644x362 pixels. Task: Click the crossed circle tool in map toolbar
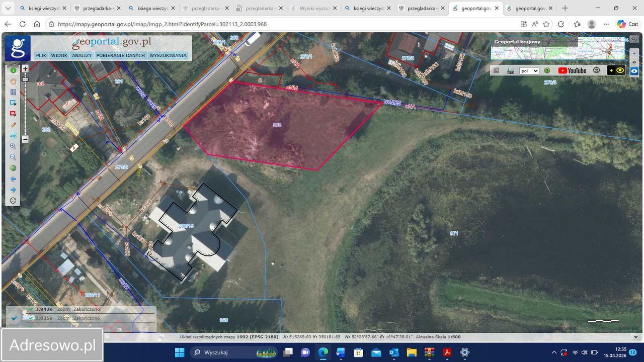[x=13, y=201]
